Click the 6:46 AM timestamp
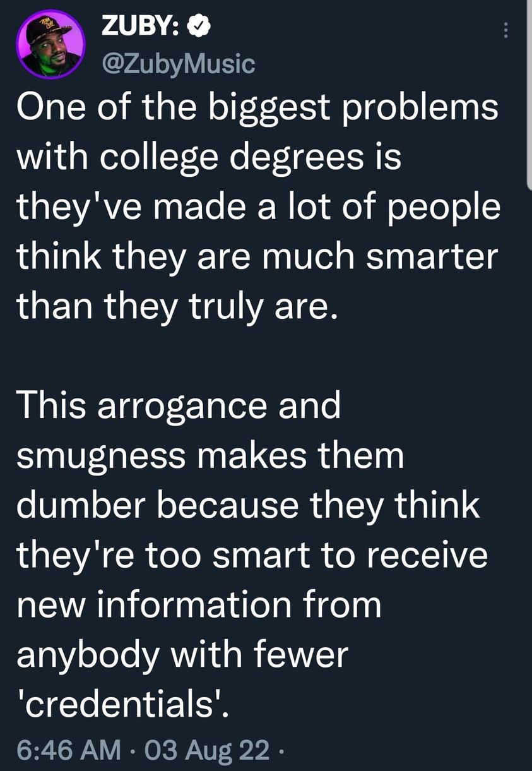Image resolution: width=532 pixels, height=771 pixels. point(69,750)
